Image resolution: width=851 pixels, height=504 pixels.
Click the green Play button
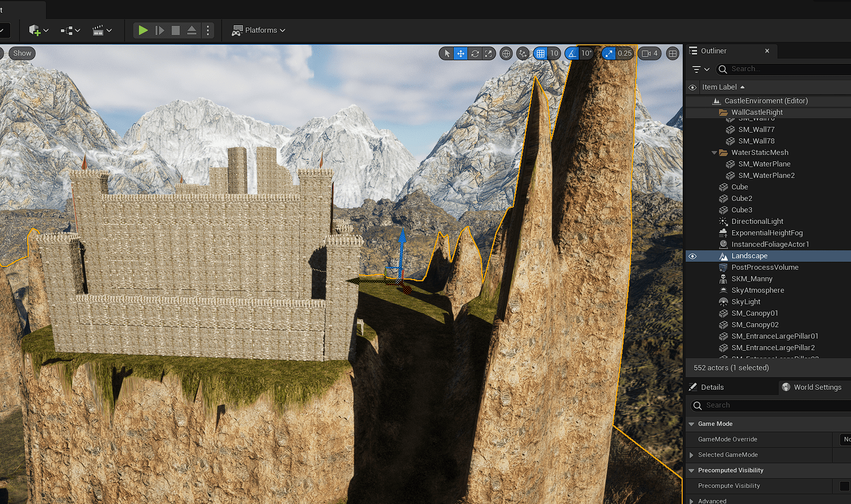tap(143, 30)
